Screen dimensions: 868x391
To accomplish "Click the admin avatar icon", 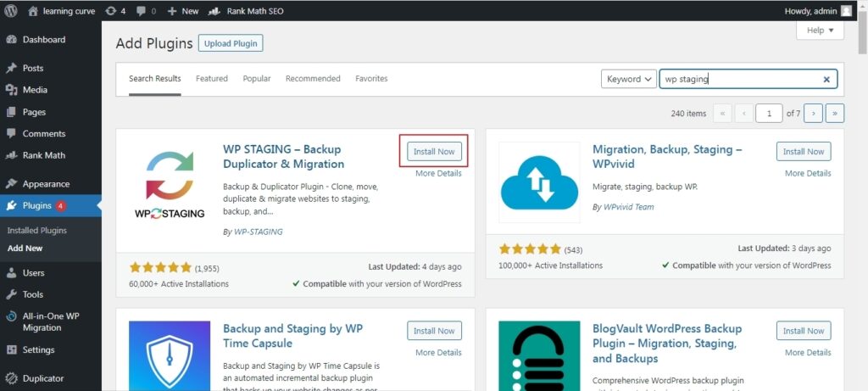I will click(846, 10).
